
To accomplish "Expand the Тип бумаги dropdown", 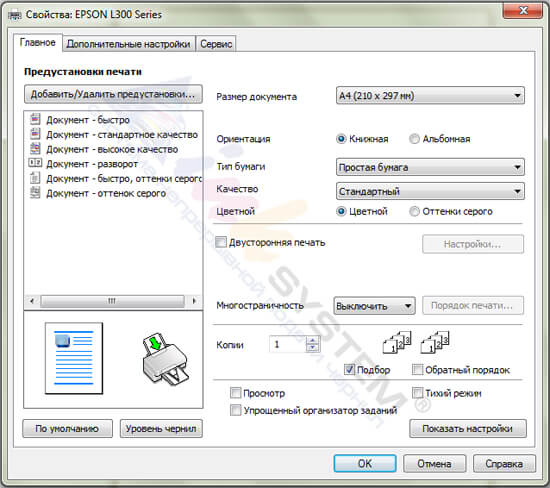I will (430, 167).
